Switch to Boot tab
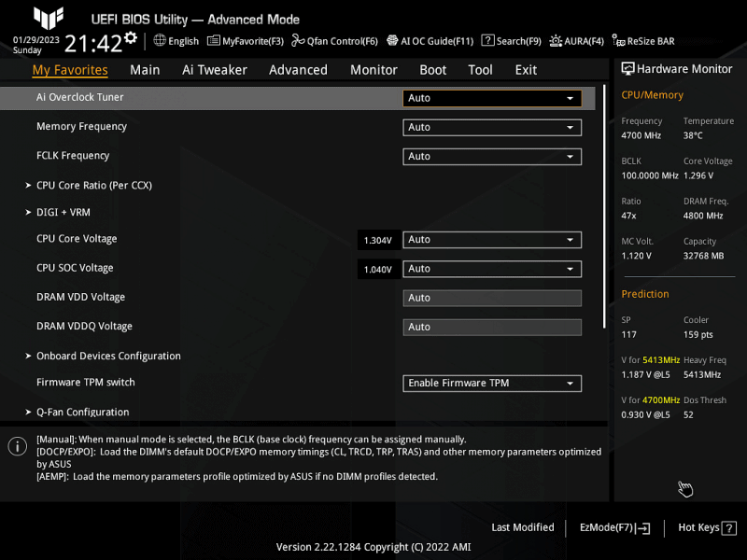The width and height of the screenshot is (747, 560). (432, 70)
